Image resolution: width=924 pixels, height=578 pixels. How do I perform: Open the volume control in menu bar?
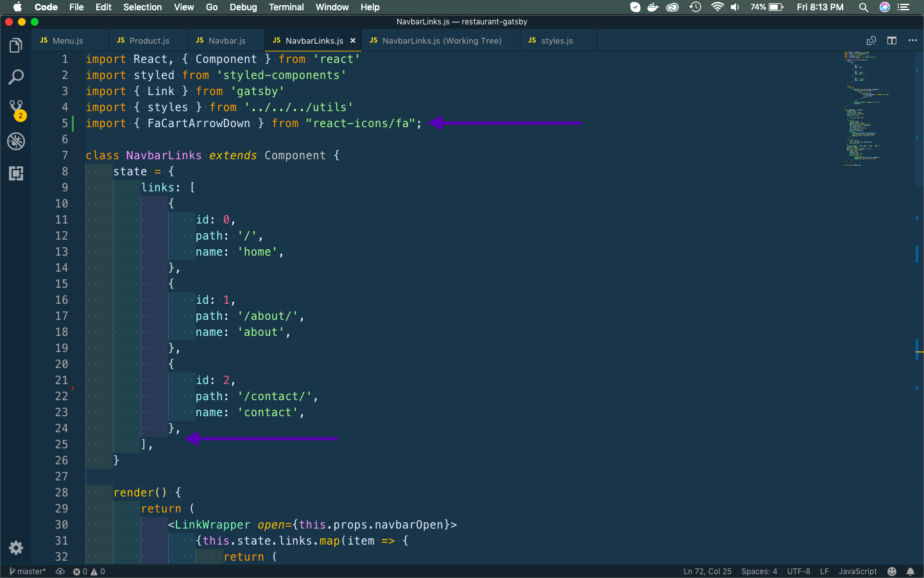coord(735,7)
